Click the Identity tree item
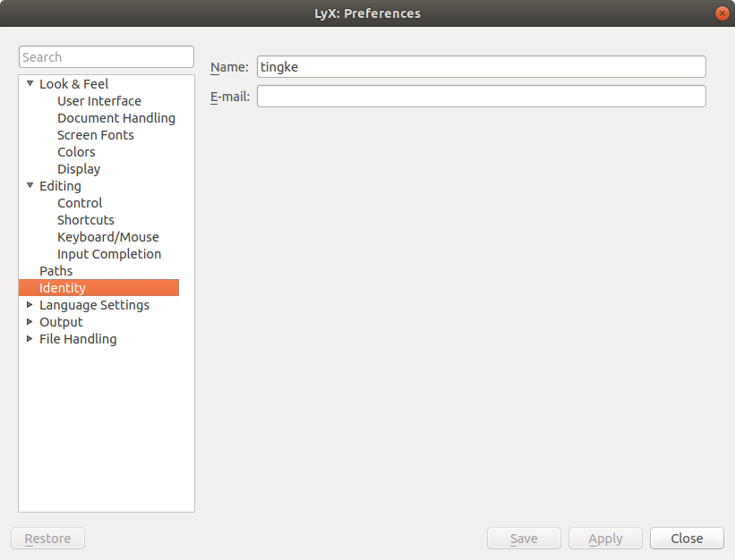This screenshot has height=560, width=735. pos(63,288)
